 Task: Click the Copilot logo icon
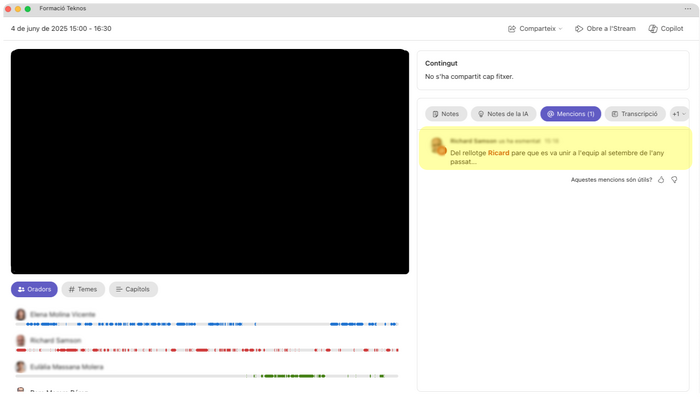[x=653, y=29]
